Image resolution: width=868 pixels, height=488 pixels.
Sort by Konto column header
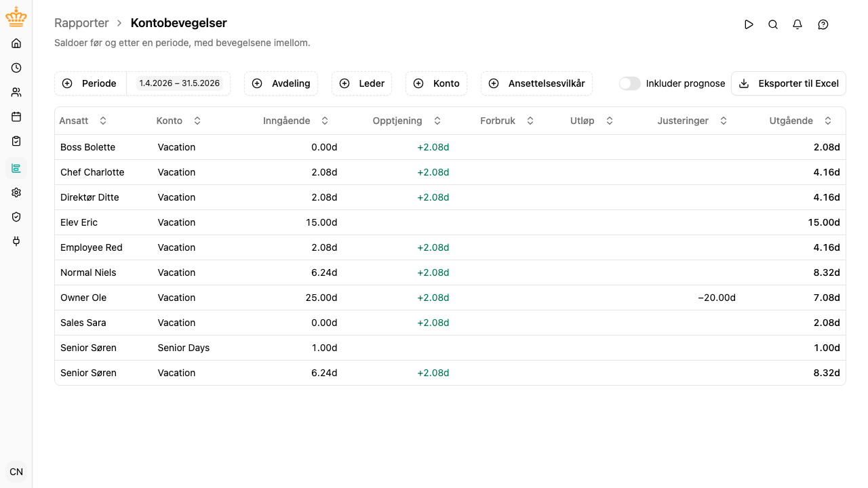(179, 121)
